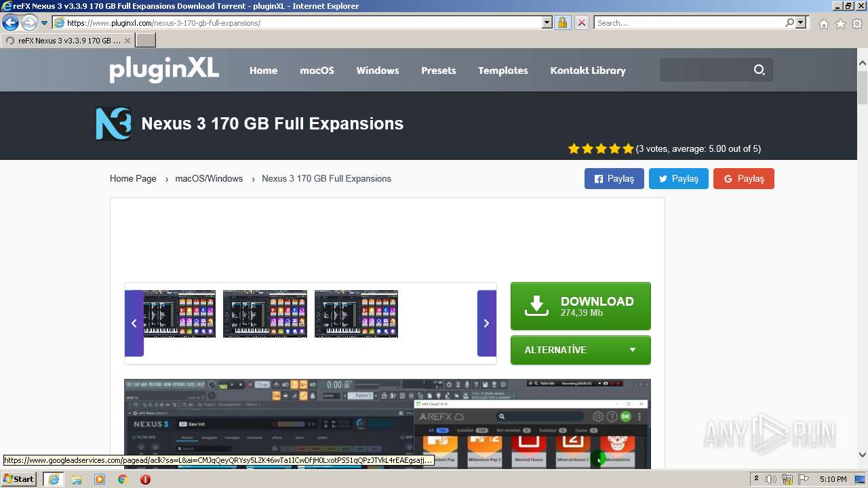Expand the ALTERNATİVE dropdown
This screenshot has height=488, width=868.
(580, 350)
